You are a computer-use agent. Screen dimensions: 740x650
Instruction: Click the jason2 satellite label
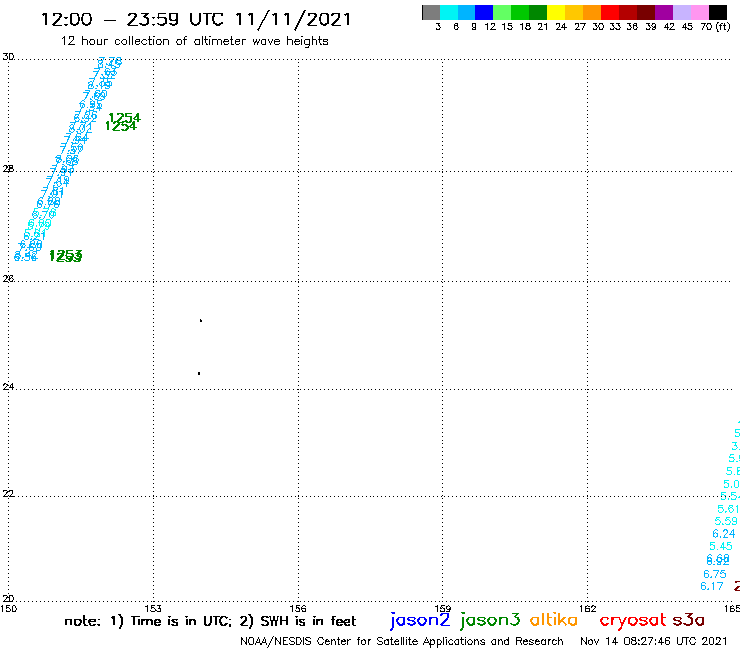420,620
